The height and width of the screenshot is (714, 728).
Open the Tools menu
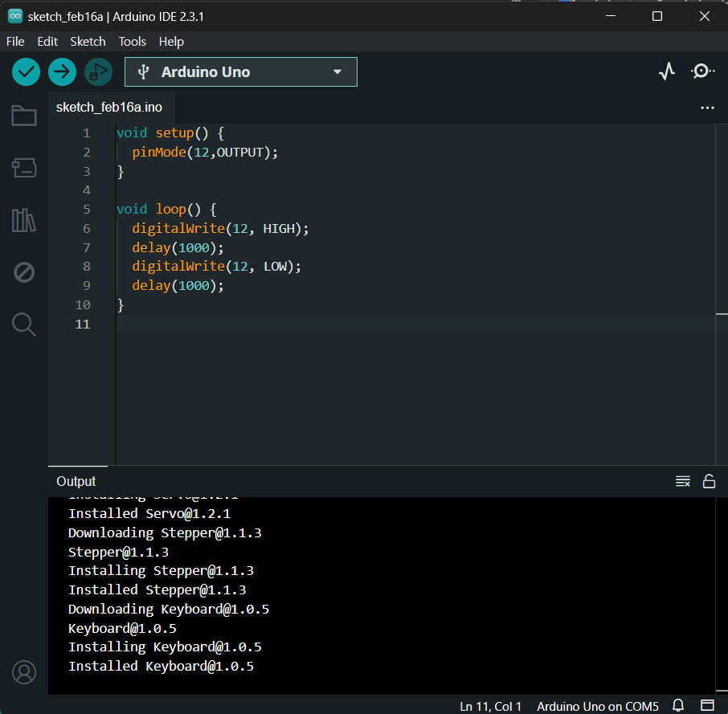(x=133, y=42)
